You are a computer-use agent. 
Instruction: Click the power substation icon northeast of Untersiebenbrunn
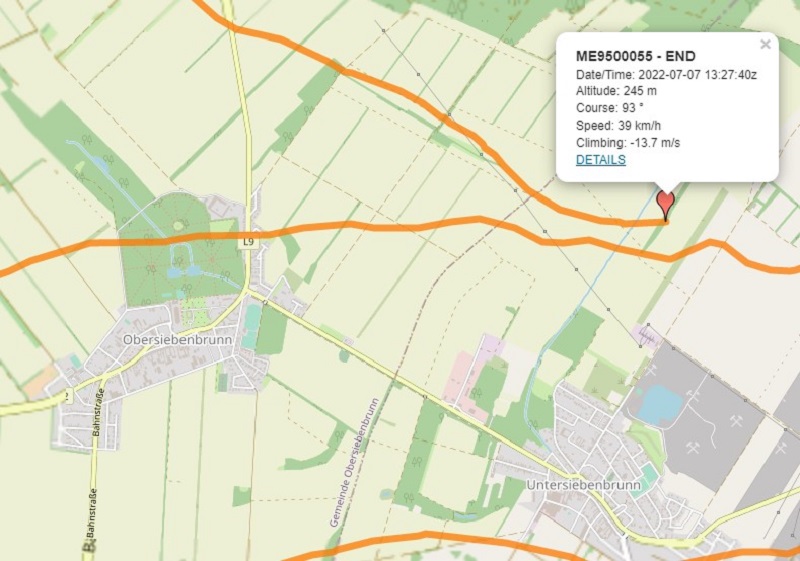648,336
